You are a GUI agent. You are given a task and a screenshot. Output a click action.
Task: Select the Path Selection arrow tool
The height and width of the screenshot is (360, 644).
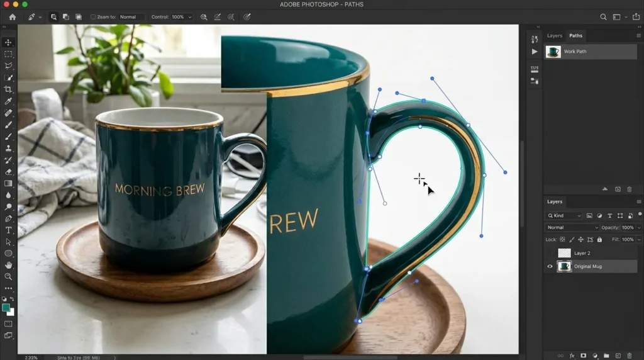[x=8, y=242]
